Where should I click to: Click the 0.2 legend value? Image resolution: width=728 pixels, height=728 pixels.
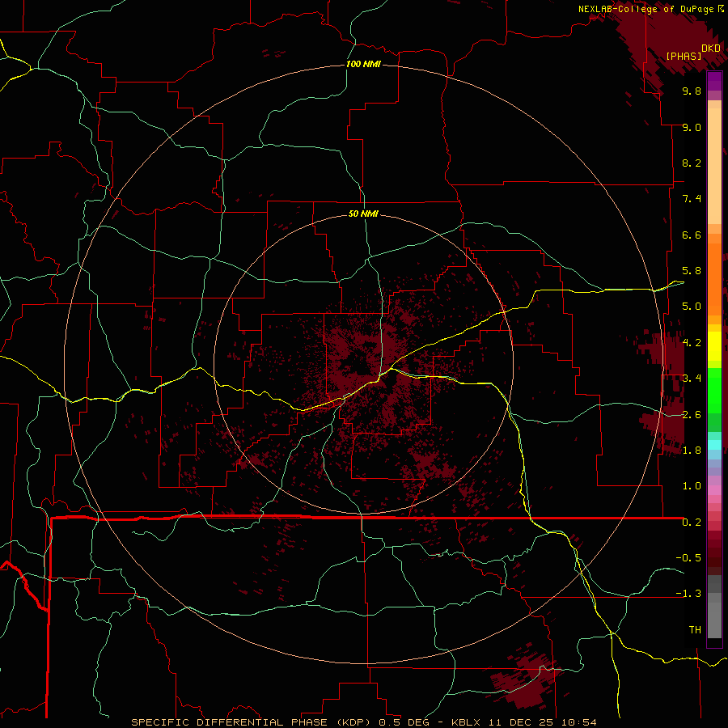click(692, 523)
